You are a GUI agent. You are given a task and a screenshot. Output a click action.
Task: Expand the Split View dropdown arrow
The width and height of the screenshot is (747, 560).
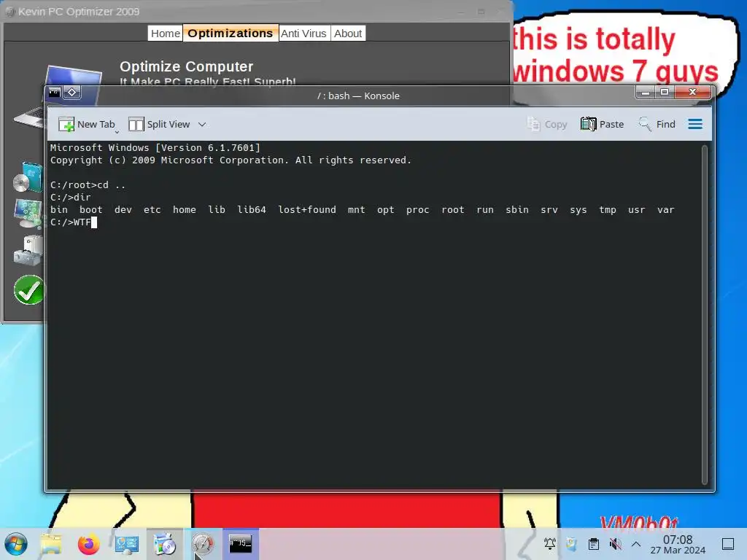202,124
